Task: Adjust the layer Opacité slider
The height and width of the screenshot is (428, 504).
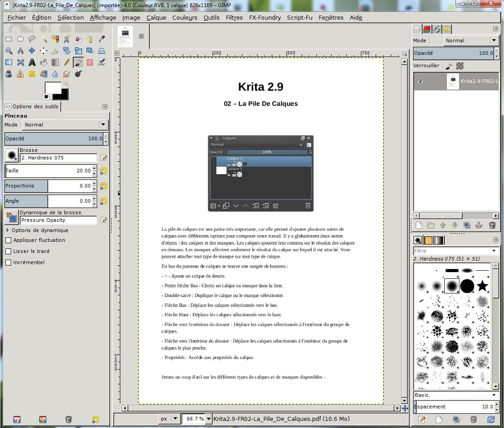Action: click(x=454, y=53)
